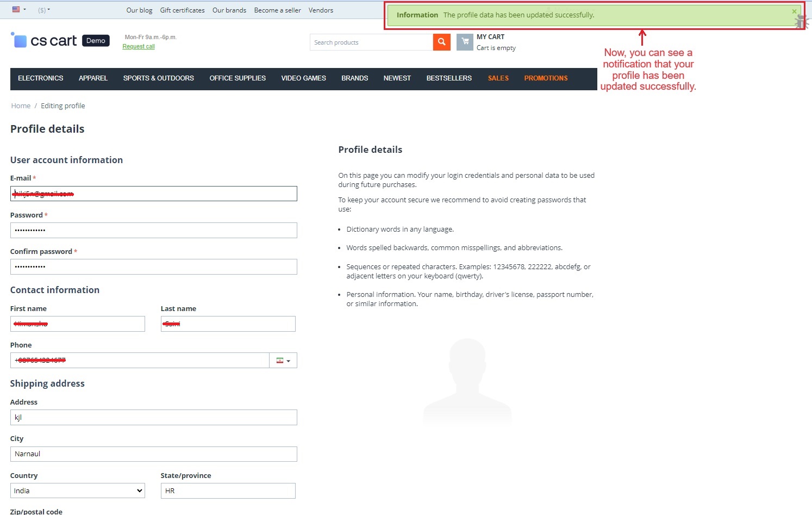Open the shopping cart icon

465,42
